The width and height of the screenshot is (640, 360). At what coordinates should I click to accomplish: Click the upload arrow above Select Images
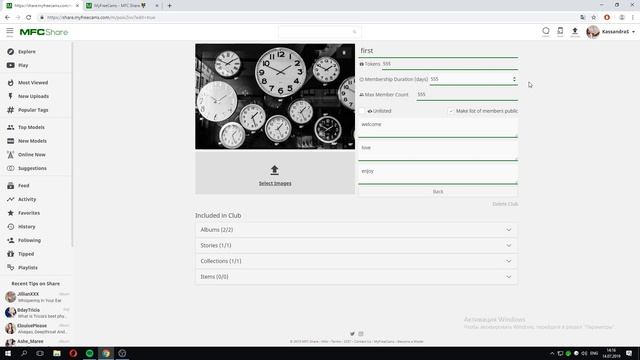coord(274,170)
